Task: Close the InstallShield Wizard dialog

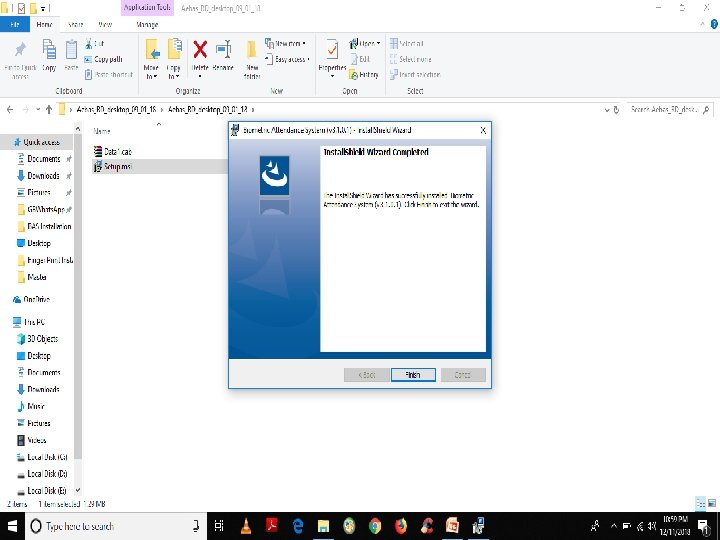Action: [483, 130]
